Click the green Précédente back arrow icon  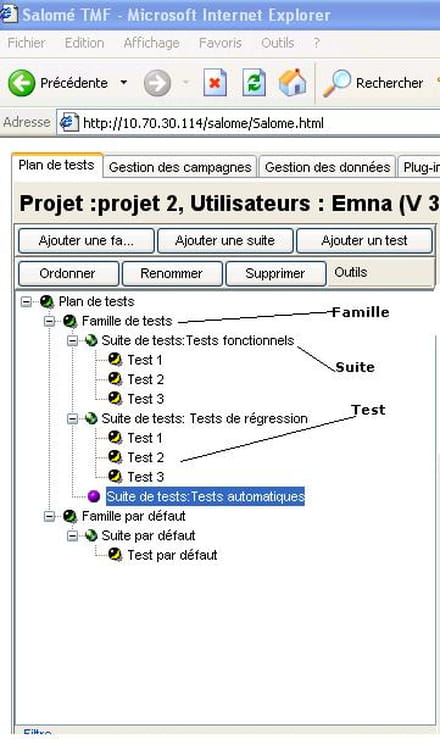pos(21,83)
